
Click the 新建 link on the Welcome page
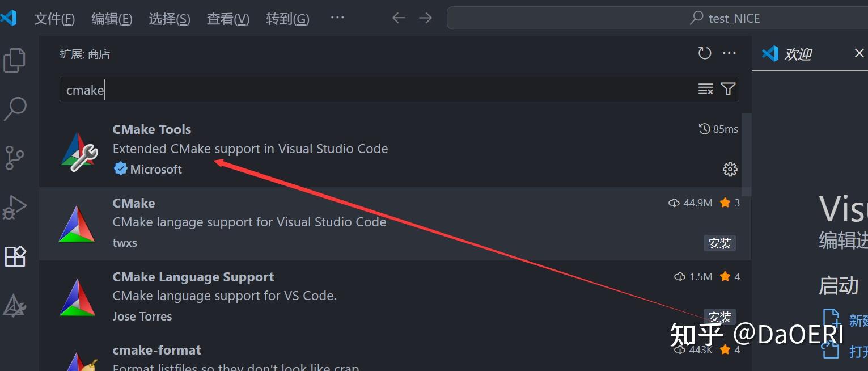[x=858, y=321]
